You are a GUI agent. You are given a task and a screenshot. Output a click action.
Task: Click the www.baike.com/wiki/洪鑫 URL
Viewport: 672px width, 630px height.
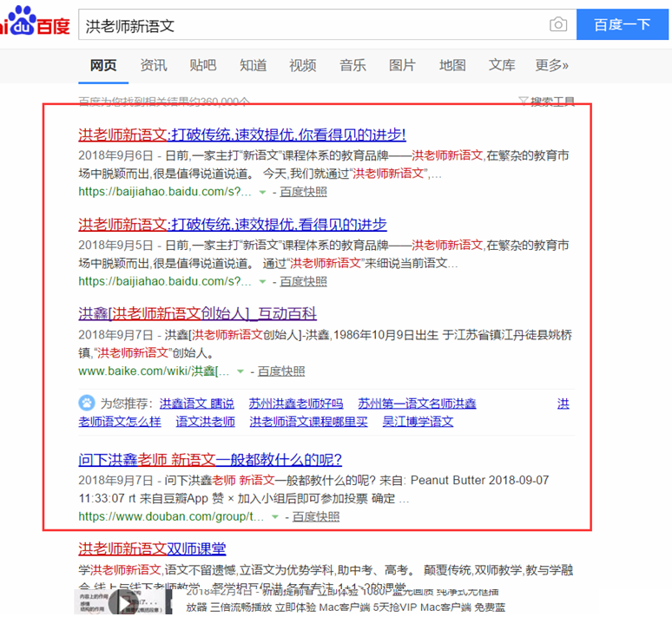[154, 371]
